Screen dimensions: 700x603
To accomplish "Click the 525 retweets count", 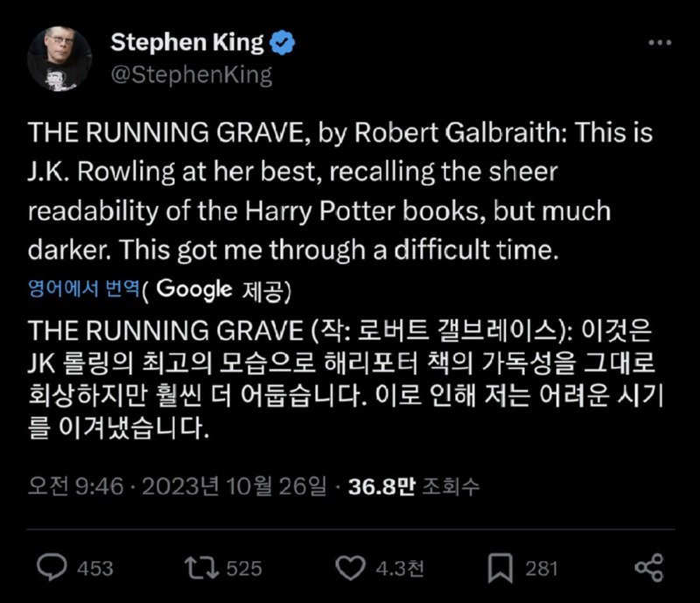I will click(x=244, y=569).
